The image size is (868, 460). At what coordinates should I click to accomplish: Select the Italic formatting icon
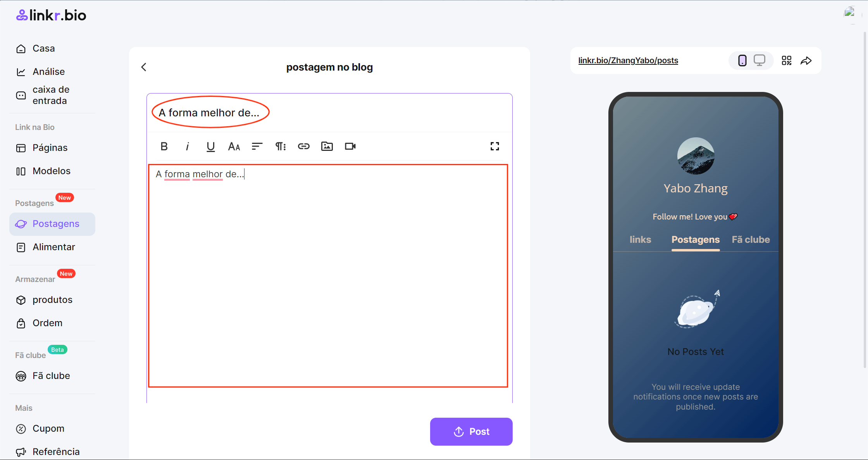click(x=187, y=147)
